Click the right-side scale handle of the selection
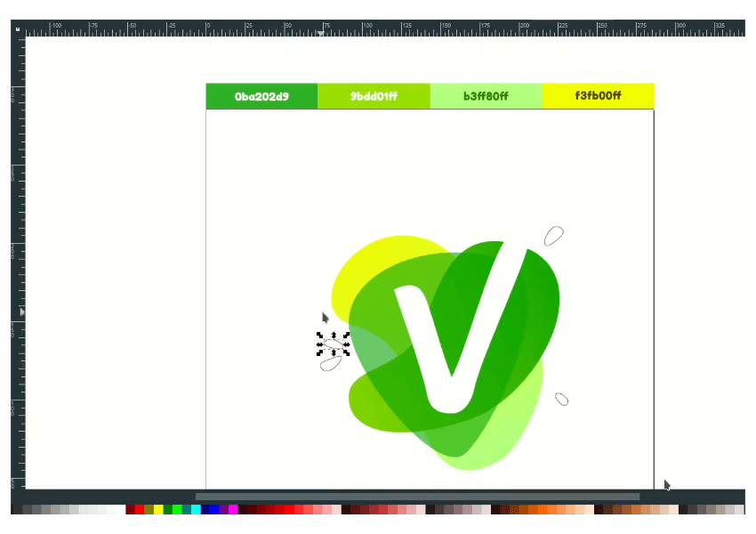Screen dimensions: 756x534 click(346, 344)
